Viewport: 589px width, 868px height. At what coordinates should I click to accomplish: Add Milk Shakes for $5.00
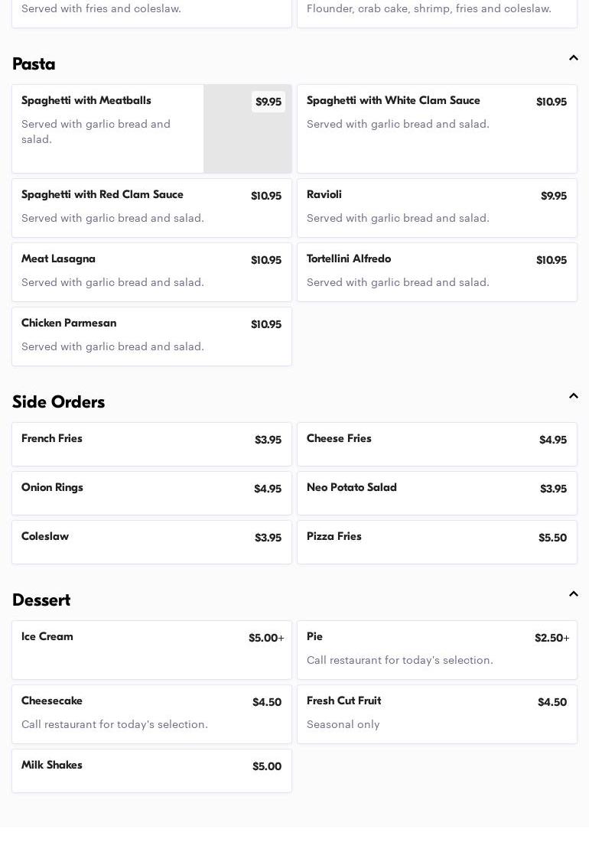[151, 770]
